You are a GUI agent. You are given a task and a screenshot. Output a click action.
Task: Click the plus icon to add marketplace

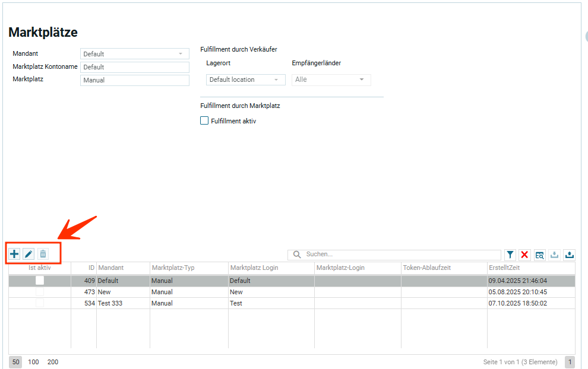coord(14,255)
